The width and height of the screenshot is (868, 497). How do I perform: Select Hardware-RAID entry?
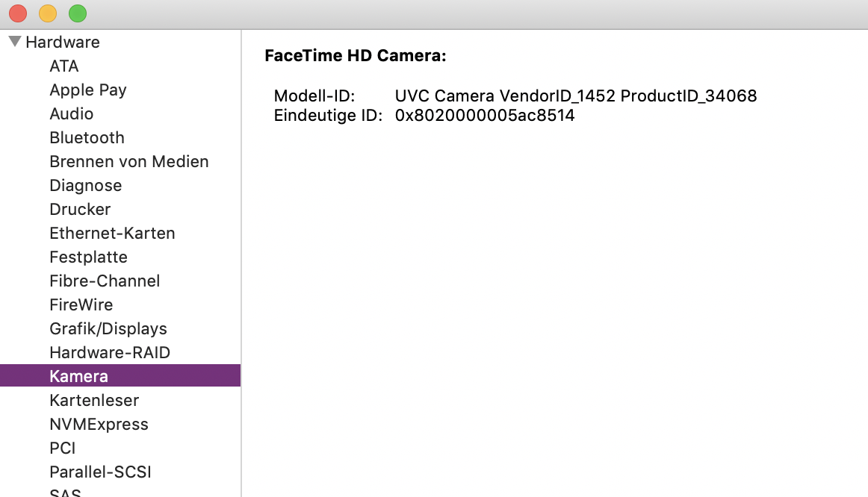click(x=110, y=352)
